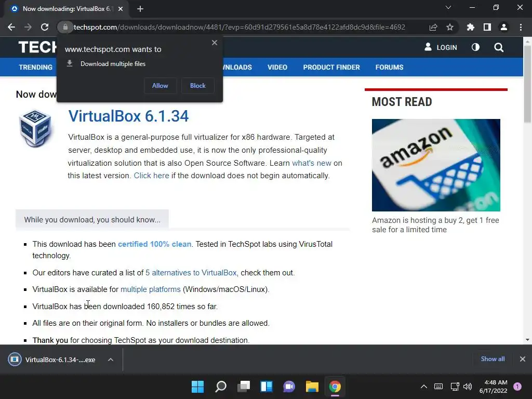Open File Explorer from the taskbar
This screenshot has width=532, height=399.
[312, 387]
